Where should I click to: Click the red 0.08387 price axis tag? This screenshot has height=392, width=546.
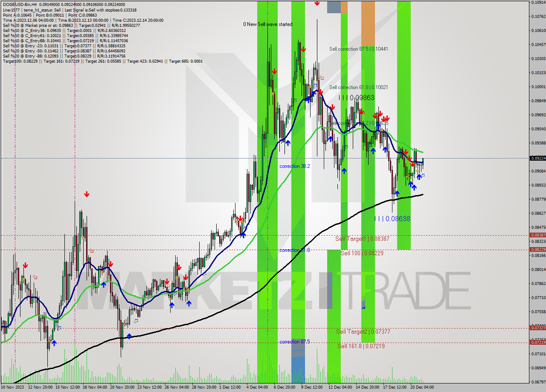click(x=537, y=235)
